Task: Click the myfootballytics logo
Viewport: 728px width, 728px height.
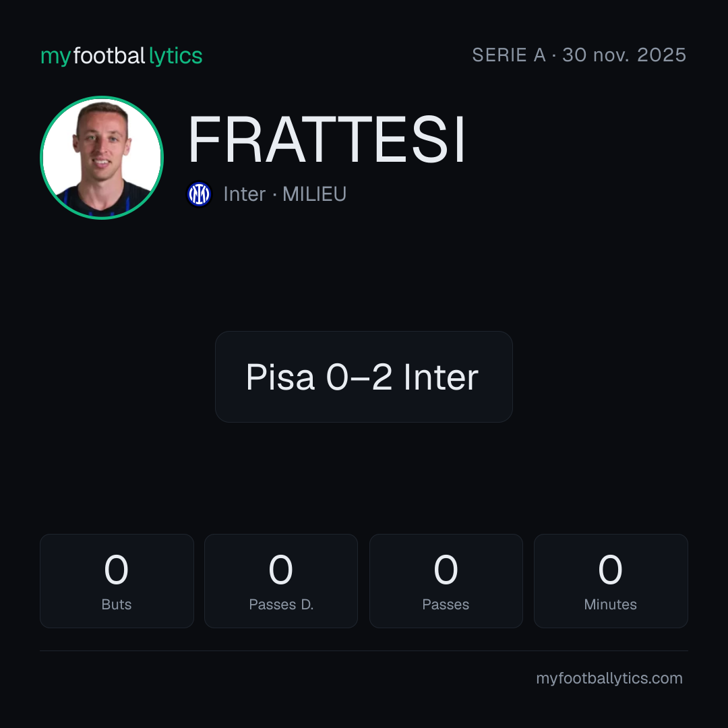Action: (121, 56)
